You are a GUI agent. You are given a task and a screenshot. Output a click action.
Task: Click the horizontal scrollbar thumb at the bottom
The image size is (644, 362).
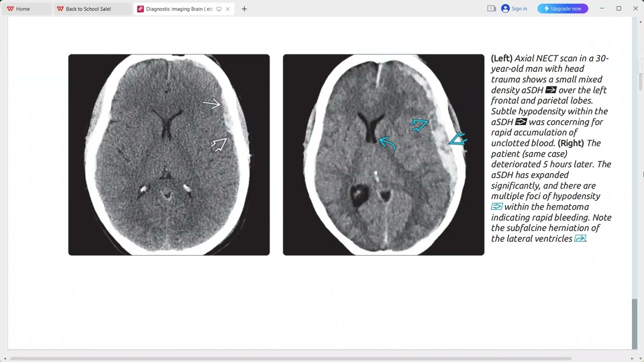click(x=290, y=358)
